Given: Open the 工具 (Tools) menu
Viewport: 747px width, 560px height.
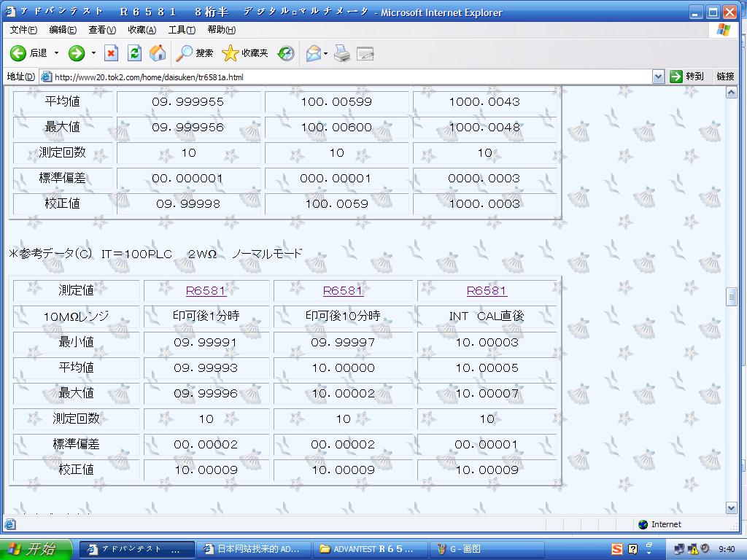Looking at the screenshot, I should click(x=182, y=30).
